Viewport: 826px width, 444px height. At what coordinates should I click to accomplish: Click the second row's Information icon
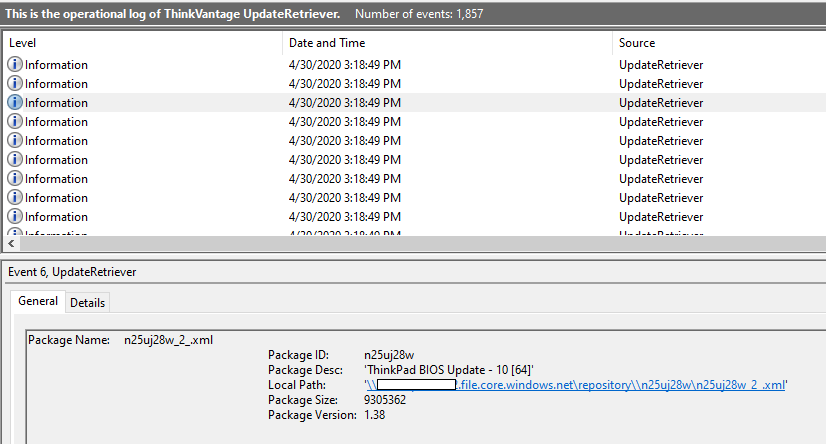click(x=15, y=84)
